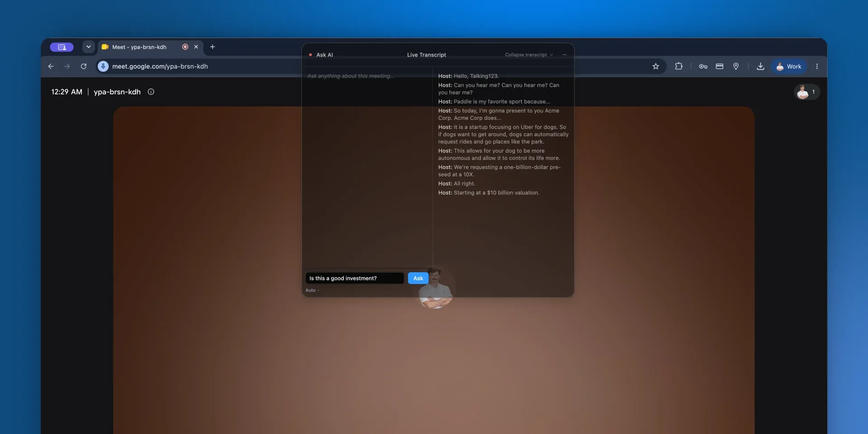
Task: Click transcript line 'Paddle is my favorite sport because...'
Action: tap(494, 102)
